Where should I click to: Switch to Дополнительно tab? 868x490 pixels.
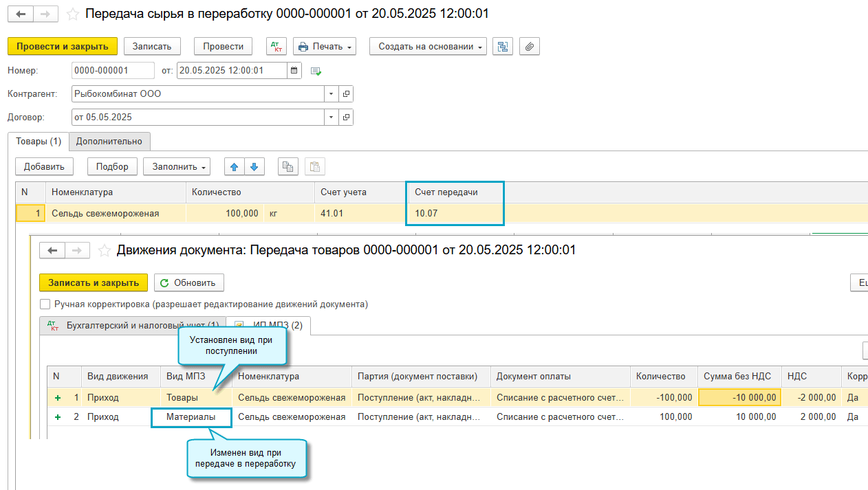pos(109,142)
